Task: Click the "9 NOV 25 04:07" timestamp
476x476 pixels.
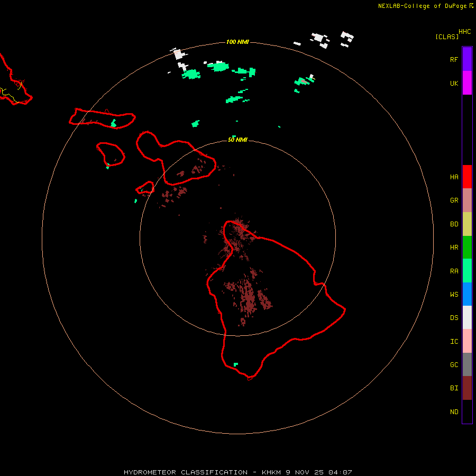Action: 319,472
